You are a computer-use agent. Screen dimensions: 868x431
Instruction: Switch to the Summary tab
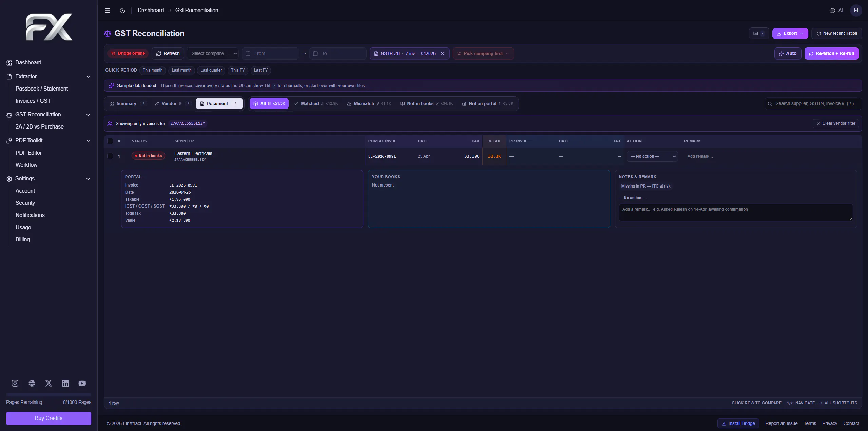click(128, 104)
